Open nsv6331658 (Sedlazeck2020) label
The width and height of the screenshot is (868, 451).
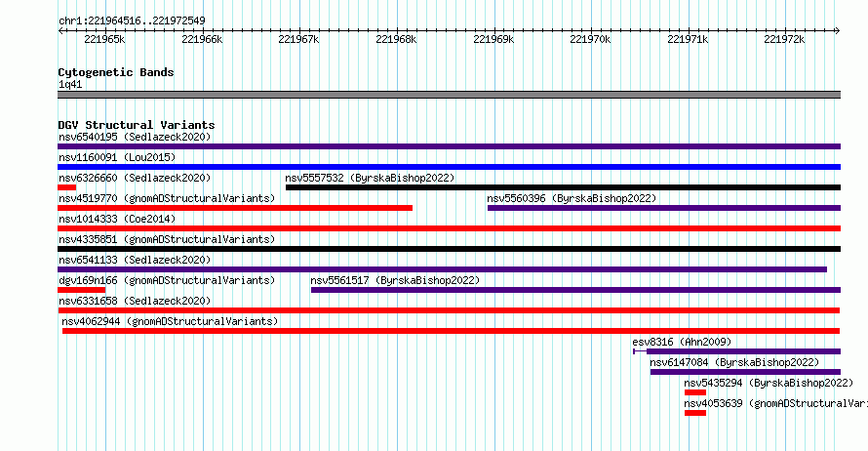point(135,301)
